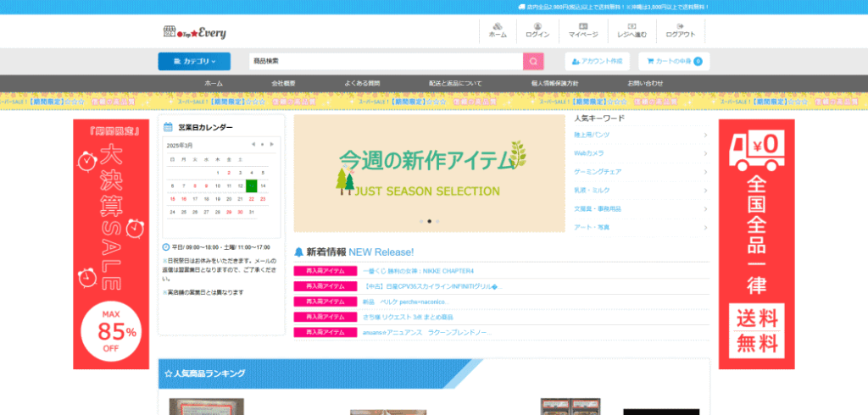Open the cart via カートの中身

coord(675,62)
